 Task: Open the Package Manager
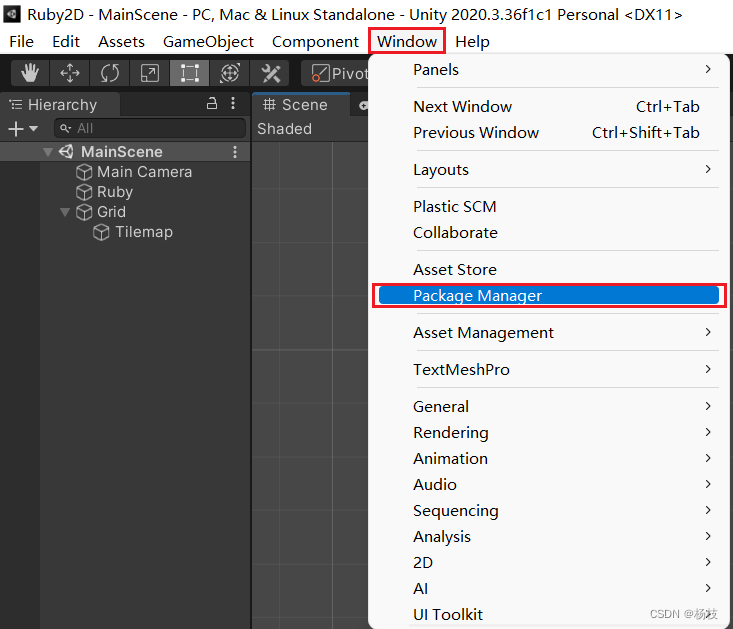pos(548,295)
